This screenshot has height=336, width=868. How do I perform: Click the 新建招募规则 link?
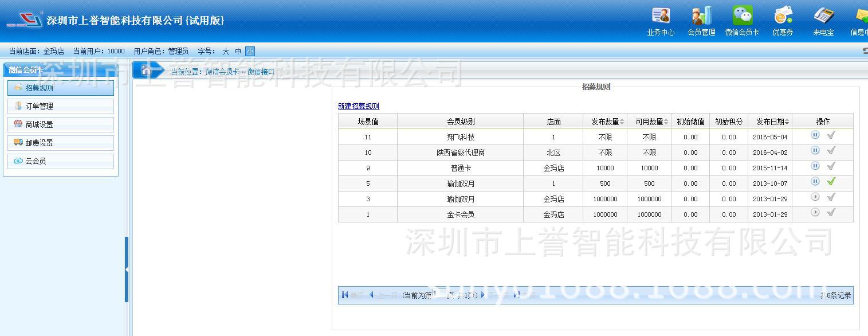pos(358,106)
